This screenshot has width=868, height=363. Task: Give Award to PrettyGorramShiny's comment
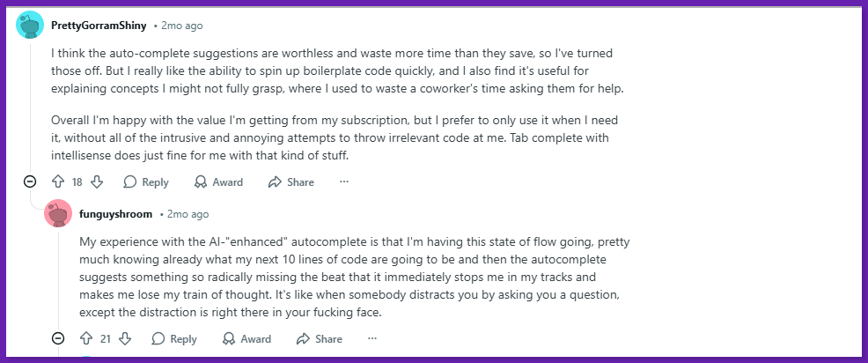pyautogui.click(x=219, y=181)
